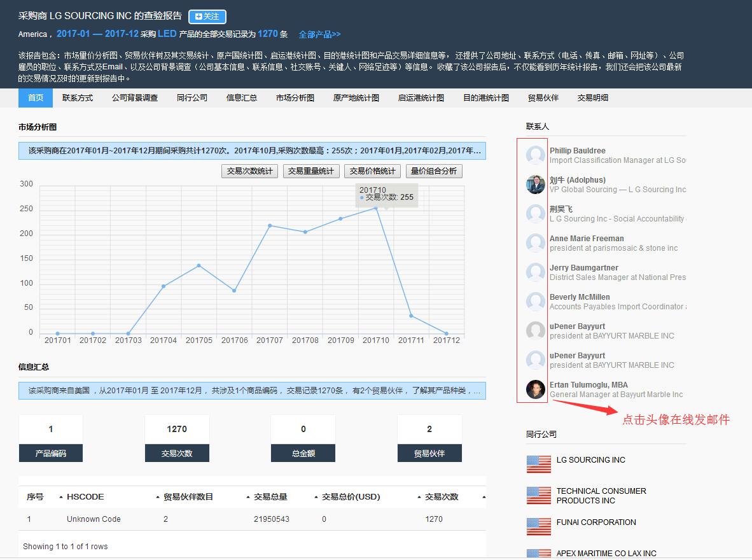This screenshot has height=560, width=752.
Task: Click the 交易次数 legend in chart tooltip
Action: (387, 197)
